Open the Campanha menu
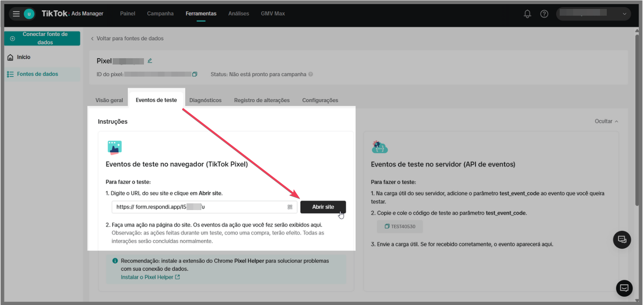Viewport: 644px width, 305px height. (x=160, y=13)
